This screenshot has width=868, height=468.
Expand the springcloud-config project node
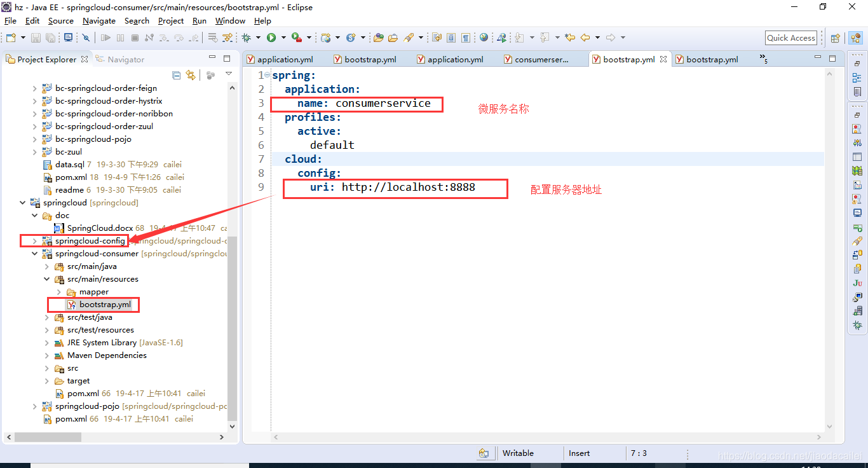coord(35,241)
